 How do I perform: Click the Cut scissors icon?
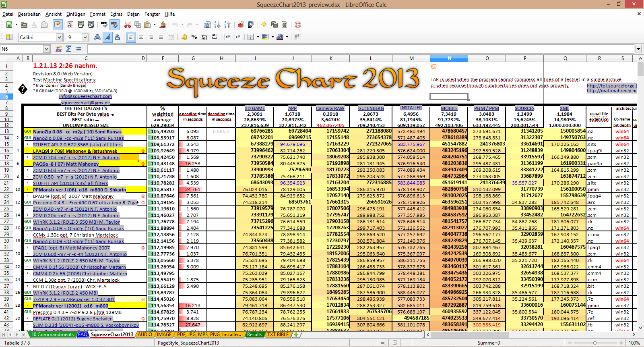coord(128,25)
